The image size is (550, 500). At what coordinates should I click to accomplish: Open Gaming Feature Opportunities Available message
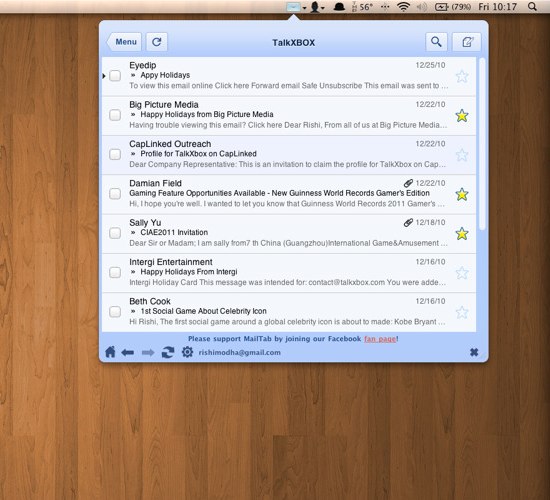pos(279,193)
